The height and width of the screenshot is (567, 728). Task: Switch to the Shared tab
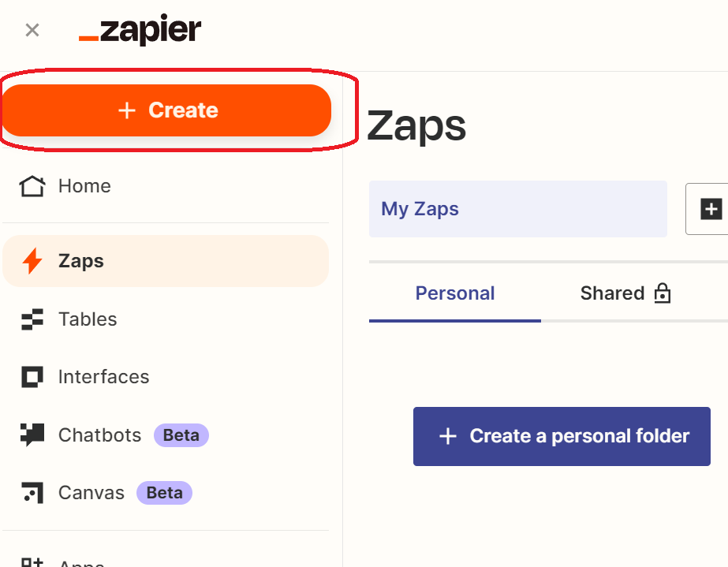click(x=613, y=294)
